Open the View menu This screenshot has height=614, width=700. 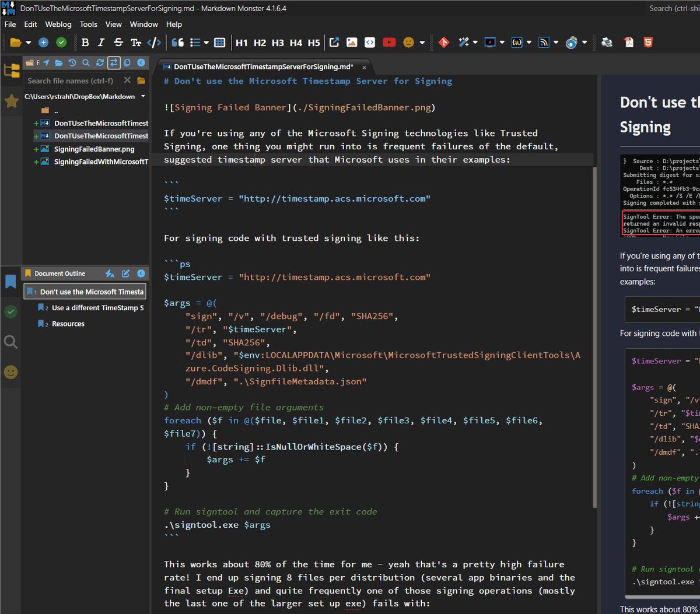click(113, 24)
